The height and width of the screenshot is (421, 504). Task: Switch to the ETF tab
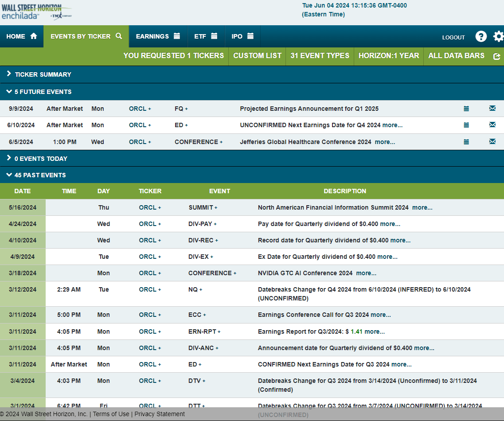[x=206, y=36]
